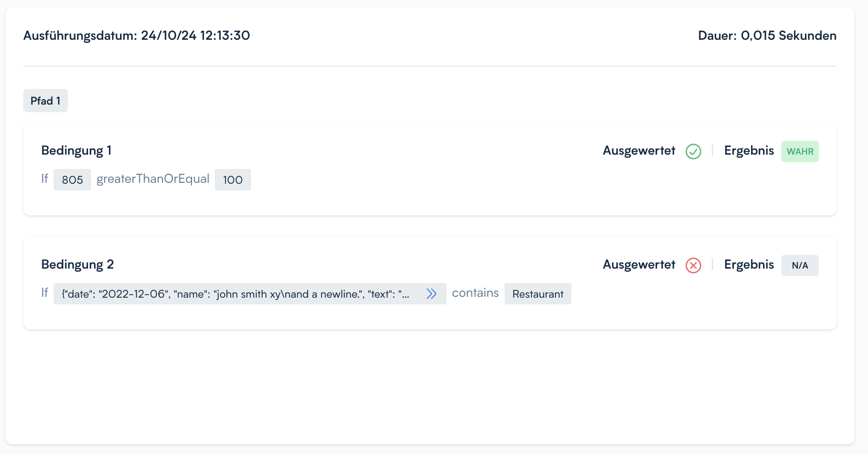Click the green WAHR result badge
Screen dimensions: 868x455
pyautogui.click(x=800, y=152)
